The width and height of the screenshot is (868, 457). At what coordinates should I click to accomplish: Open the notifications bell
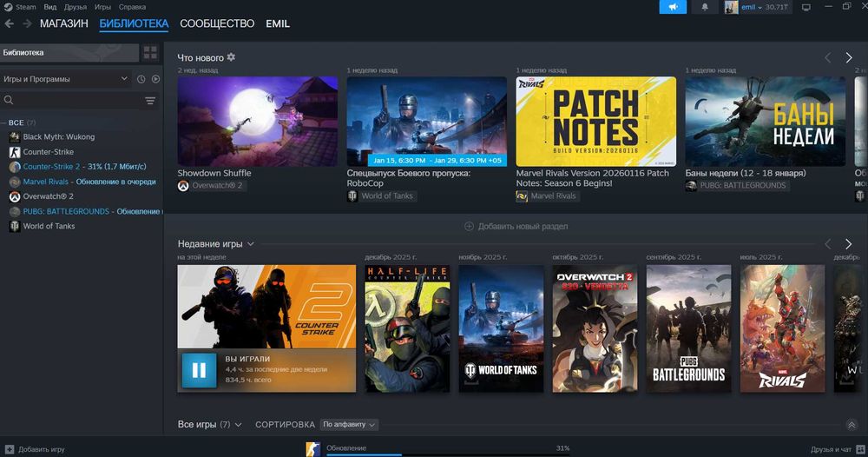click(x=705, y=7)
